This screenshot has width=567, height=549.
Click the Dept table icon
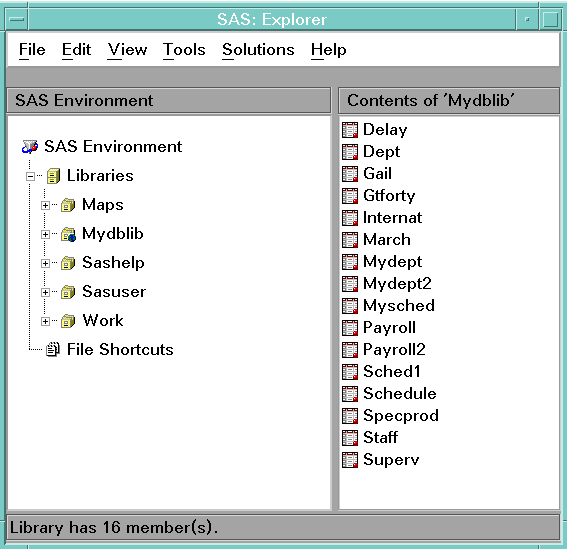pyautogui.click(x=350, y=152)
